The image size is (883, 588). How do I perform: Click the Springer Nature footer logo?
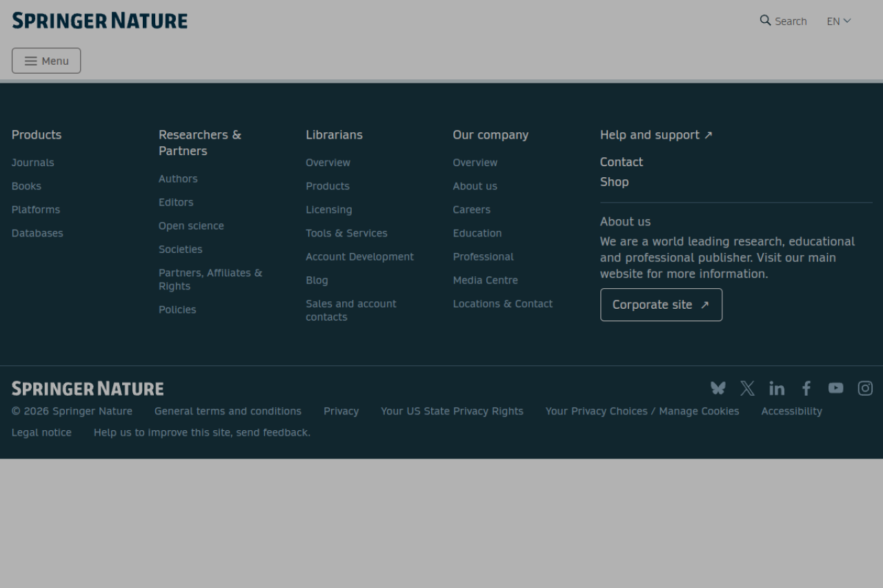click(x=88, y=389)
